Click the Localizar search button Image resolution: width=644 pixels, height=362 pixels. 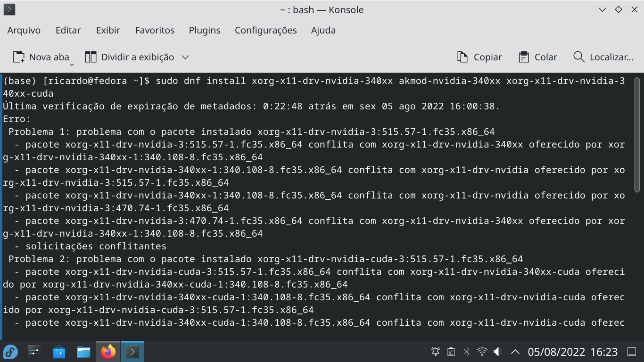tap(603, 57)
